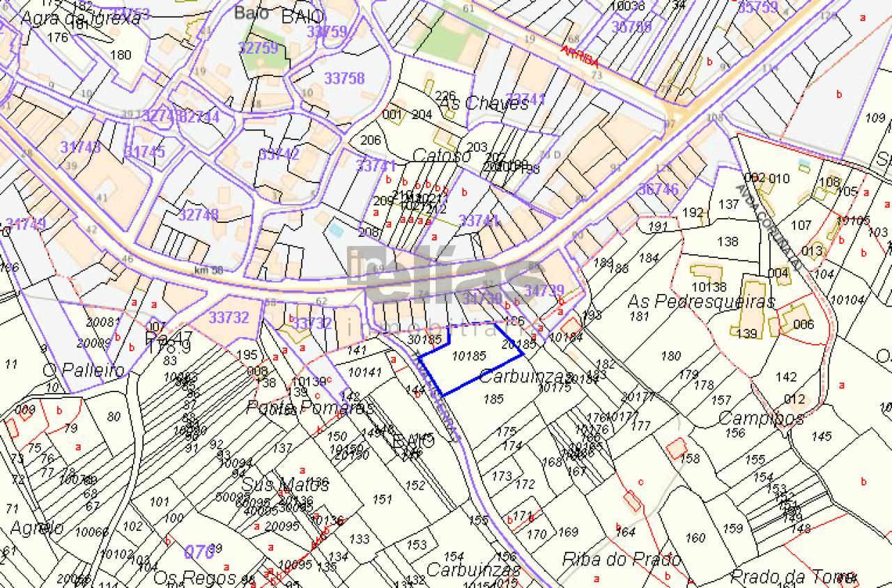
Task: Click the km 56 road marker
Action: [208, 270]
